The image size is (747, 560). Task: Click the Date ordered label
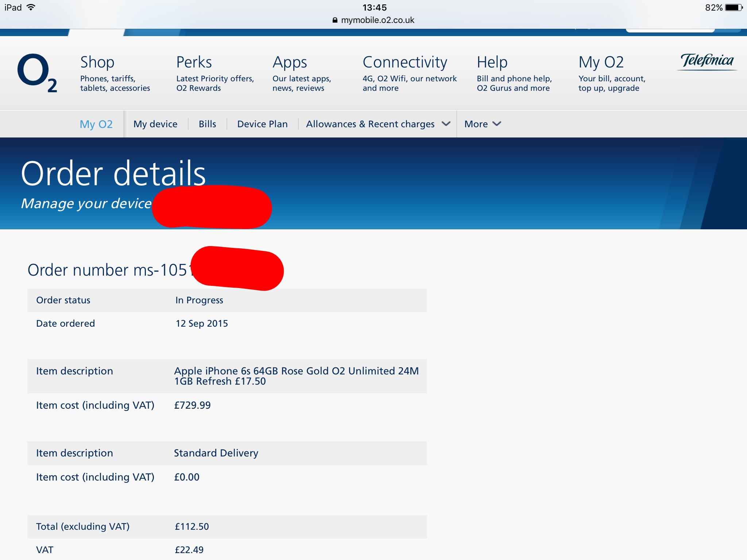[x=65, y=323]
